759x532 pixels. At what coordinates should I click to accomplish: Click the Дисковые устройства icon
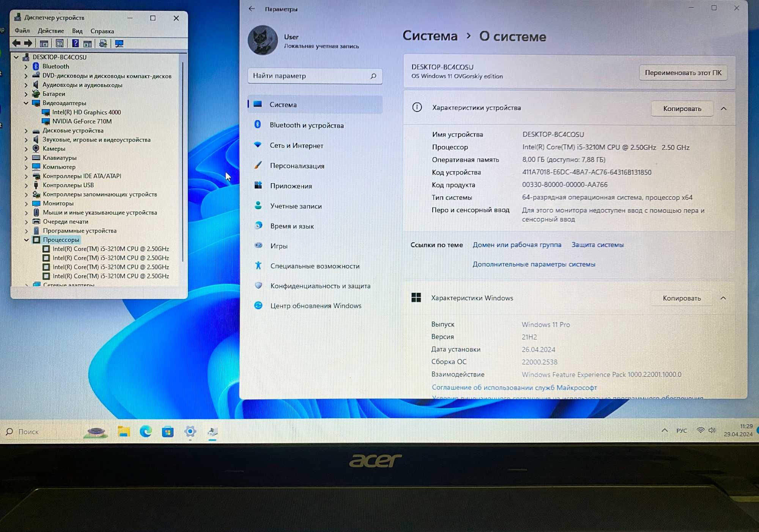[35, 130]
